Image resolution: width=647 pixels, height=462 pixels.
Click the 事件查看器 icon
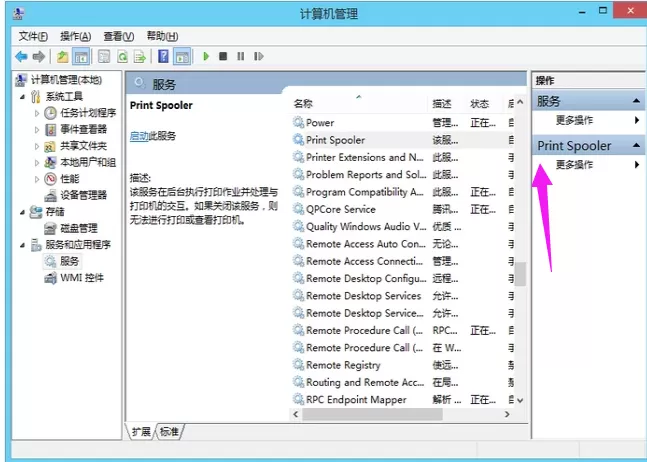click(x=50, y=130)
